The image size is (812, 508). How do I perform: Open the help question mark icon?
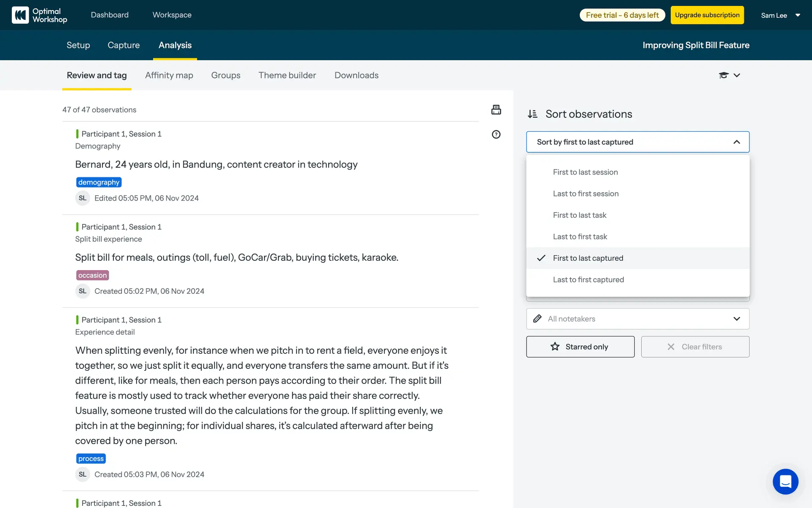coord(496,135)
